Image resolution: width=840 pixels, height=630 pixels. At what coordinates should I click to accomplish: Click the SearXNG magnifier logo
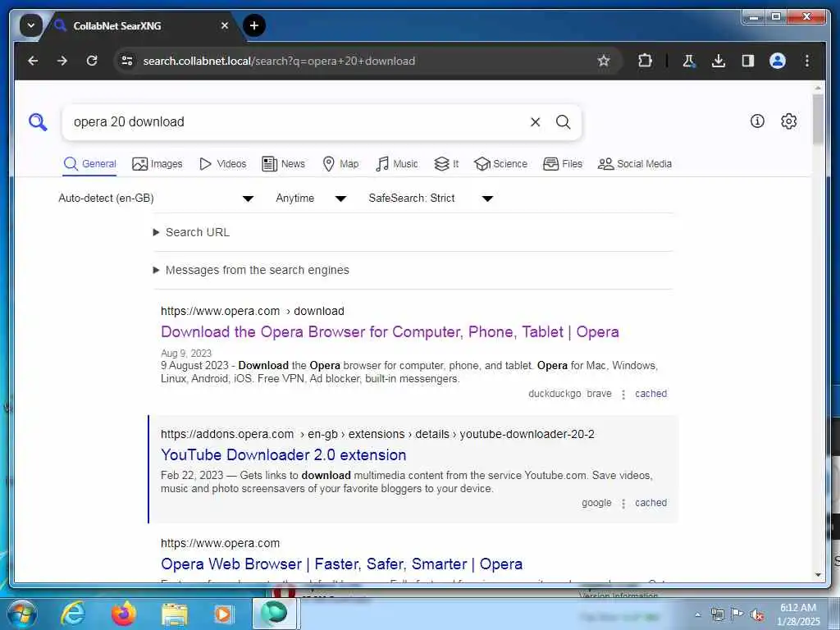(38, 122)
